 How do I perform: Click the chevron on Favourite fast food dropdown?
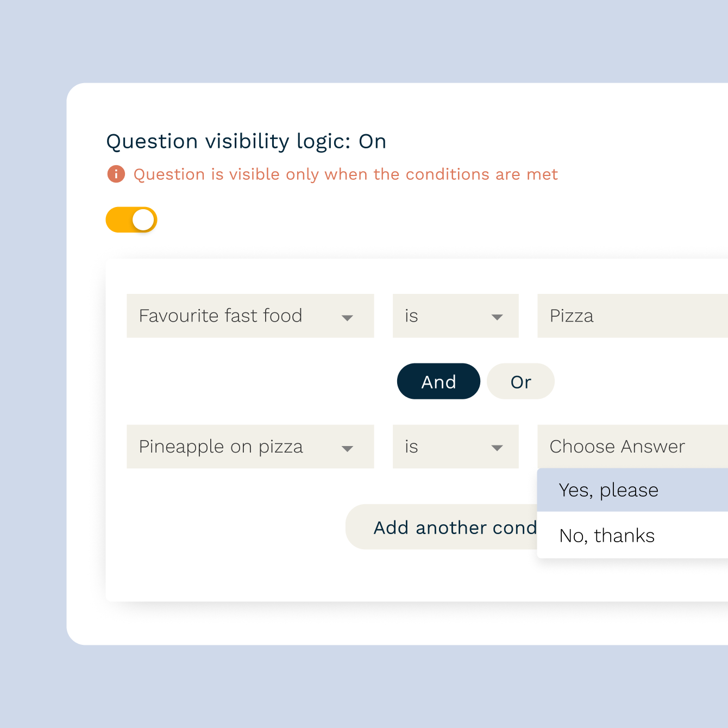[348, 316]
